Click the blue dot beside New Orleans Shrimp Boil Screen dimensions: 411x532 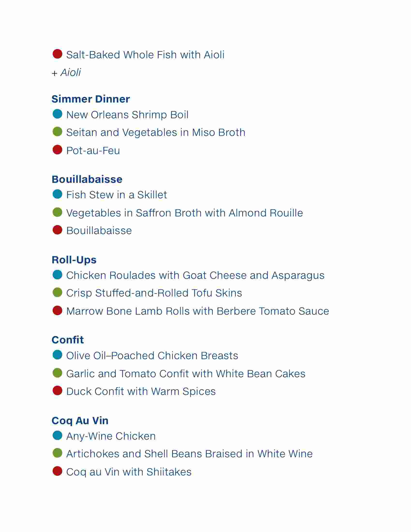point(58,114)
